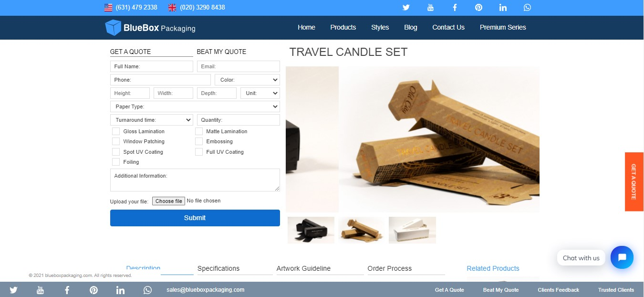Submit the quote form
644x297 pixels.
click(x=195, y=218)
